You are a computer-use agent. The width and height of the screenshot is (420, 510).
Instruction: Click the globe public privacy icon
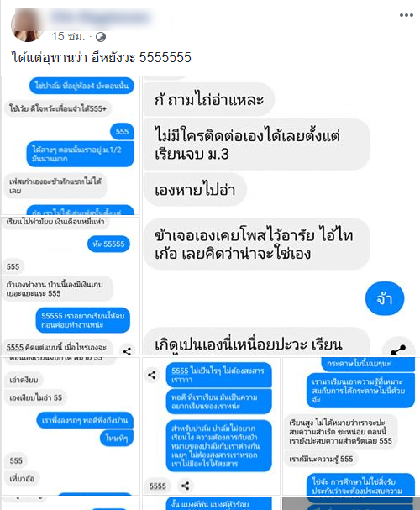(x=101, y=37)
